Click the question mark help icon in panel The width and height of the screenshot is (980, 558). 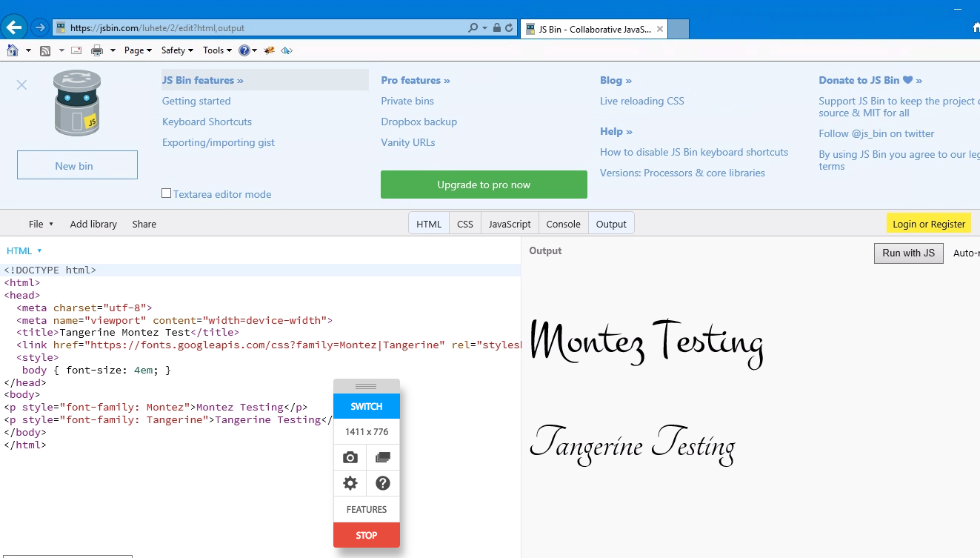383,483
